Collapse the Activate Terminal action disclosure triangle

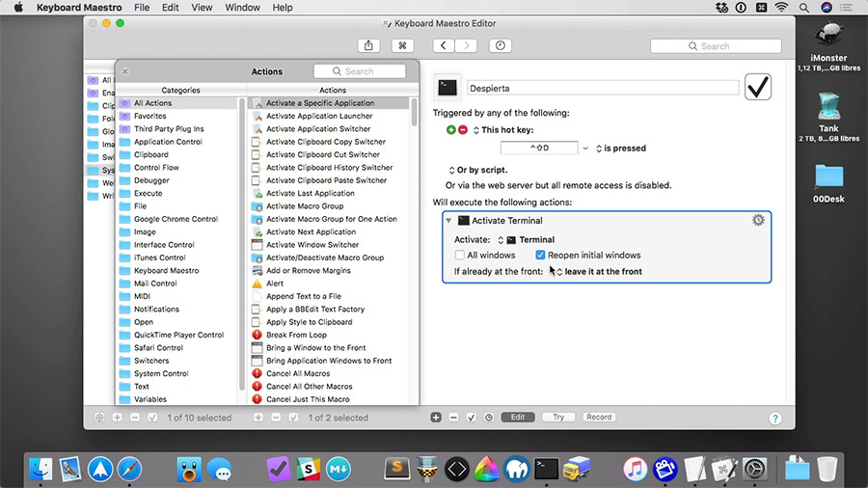coord(448,220)
